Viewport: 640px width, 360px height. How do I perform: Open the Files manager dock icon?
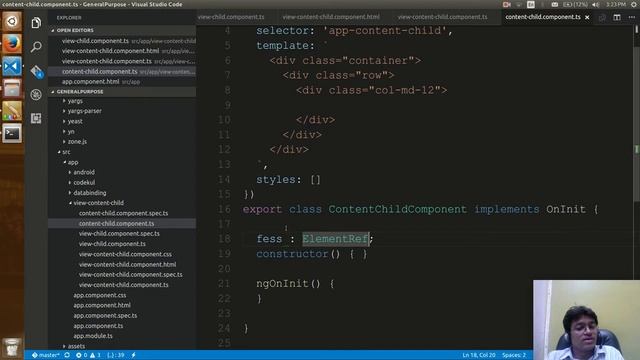tap(12, 88)
